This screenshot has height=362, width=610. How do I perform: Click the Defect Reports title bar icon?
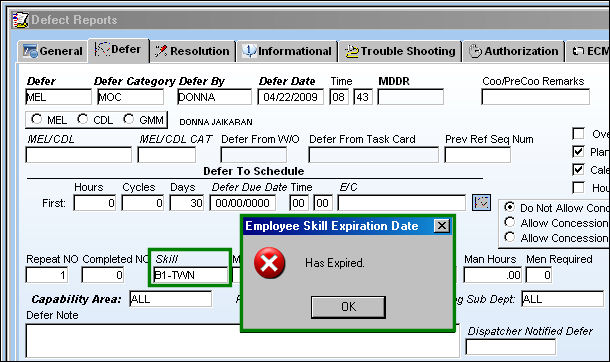tap(20, 20)
